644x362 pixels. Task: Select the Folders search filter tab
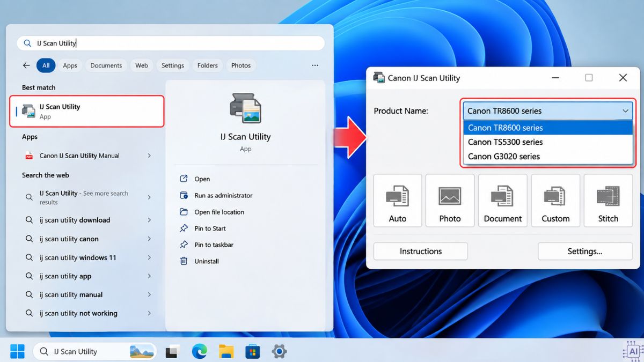pyautogui.click(x=207, y=65)
